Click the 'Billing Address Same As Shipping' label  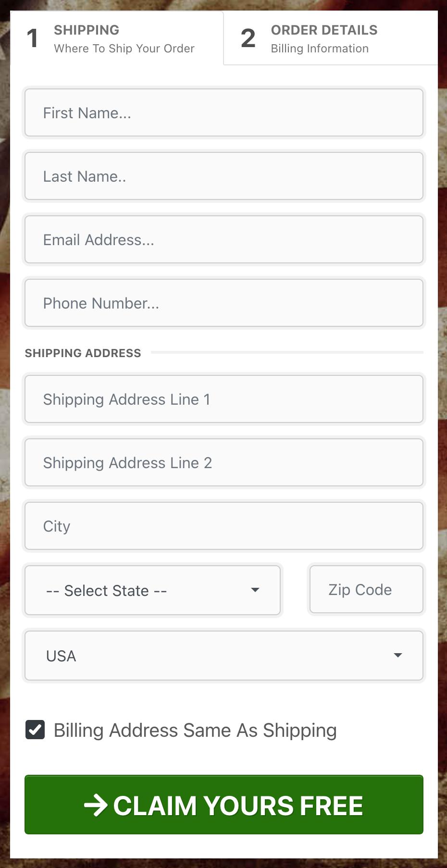[195, 731]
